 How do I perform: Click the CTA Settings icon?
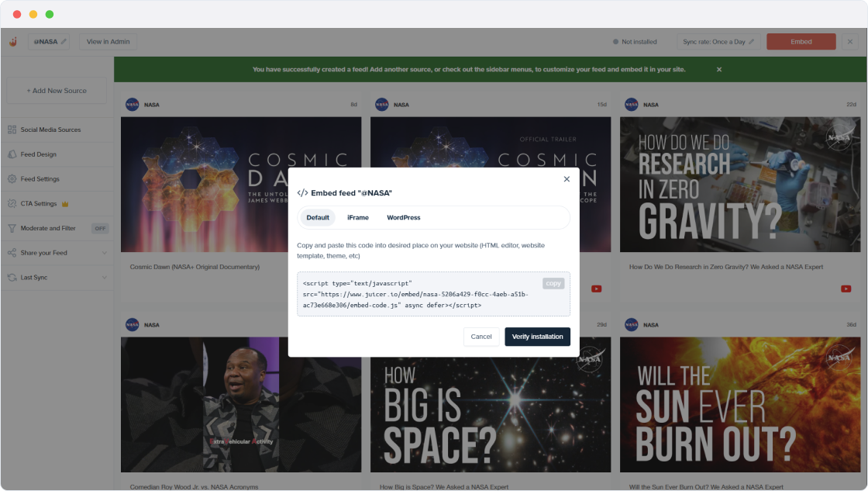point(12,204)
